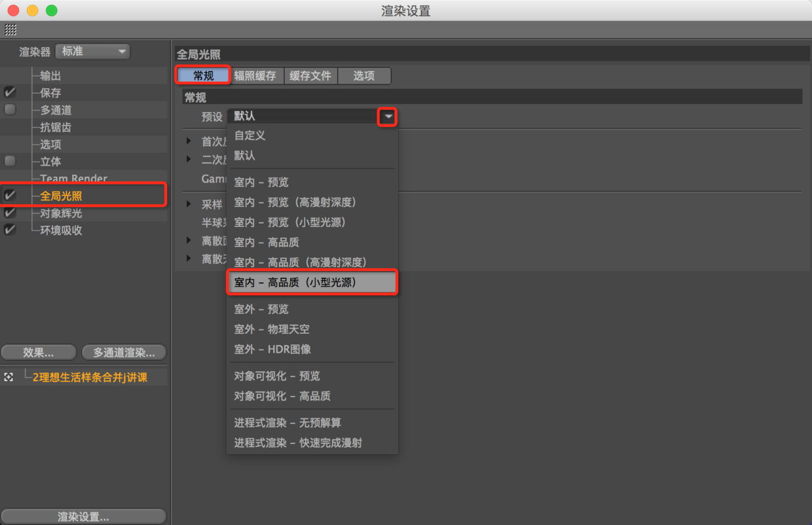Select Team Render in the list
Image resolution: width=812 pixels, height=525 pixels.
point(73,178)
